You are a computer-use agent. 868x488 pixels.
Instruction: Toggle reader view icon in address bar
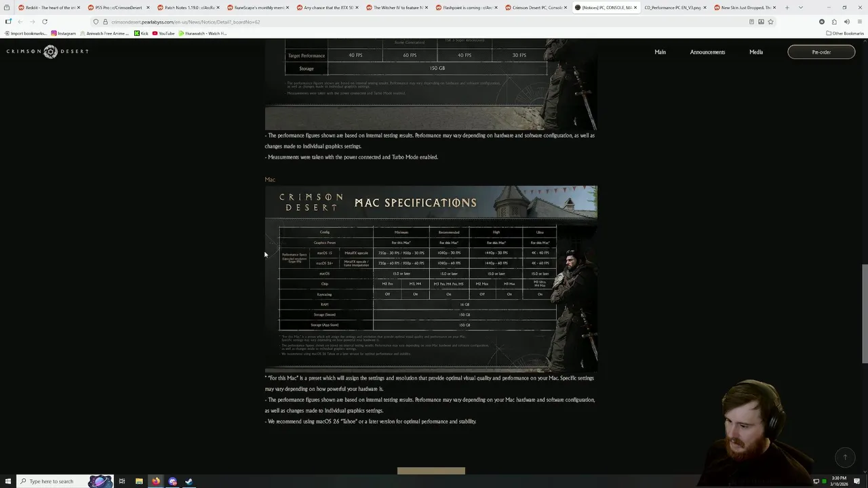(x=751, y=22)
